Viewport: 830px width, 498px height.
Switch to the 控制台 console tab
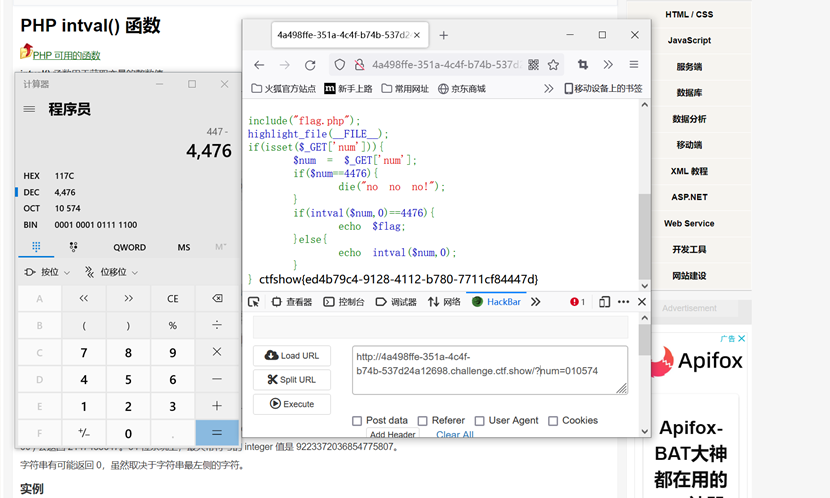[344, 302]
